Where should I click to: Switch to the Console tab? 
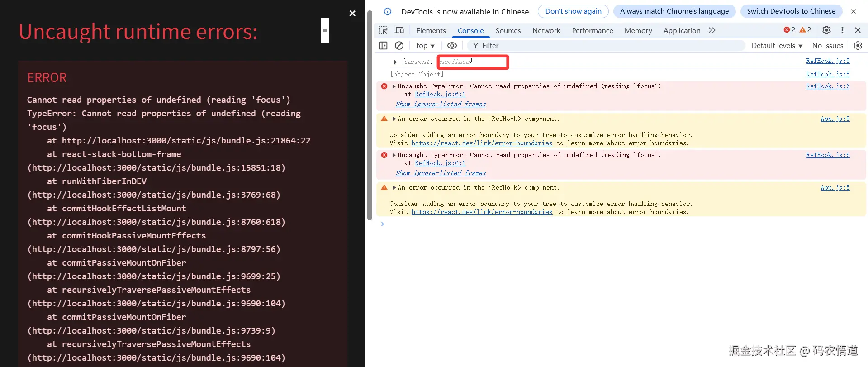point(470,30)
